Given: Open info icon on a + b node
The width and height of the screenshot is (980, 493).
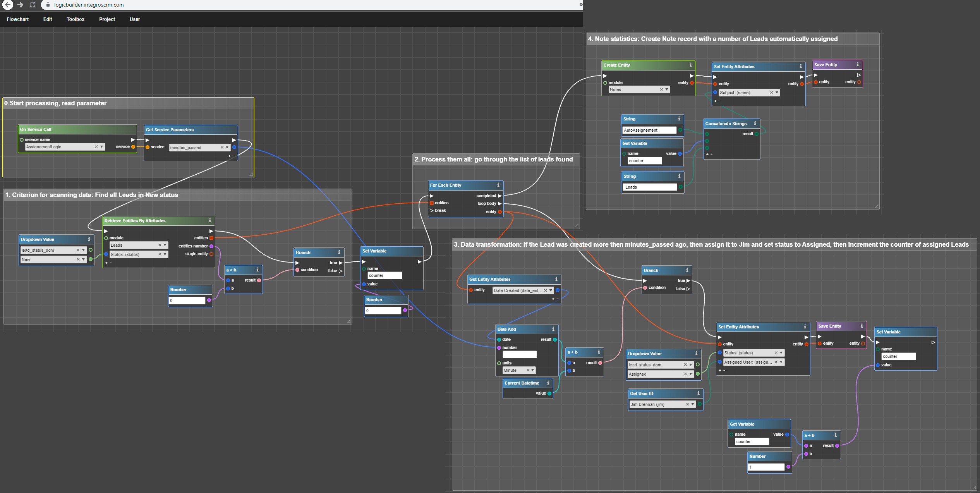Looking at the screenshot, I should (x=836, y=435).
